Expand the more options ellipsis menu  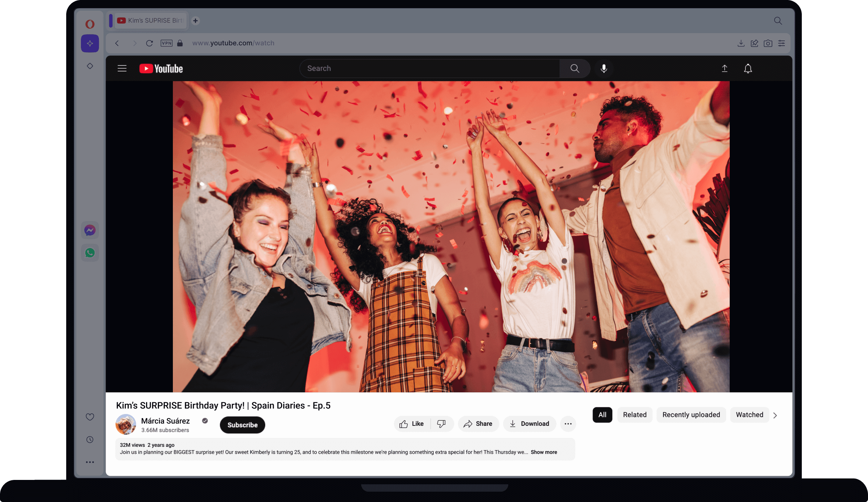(568, 424)
